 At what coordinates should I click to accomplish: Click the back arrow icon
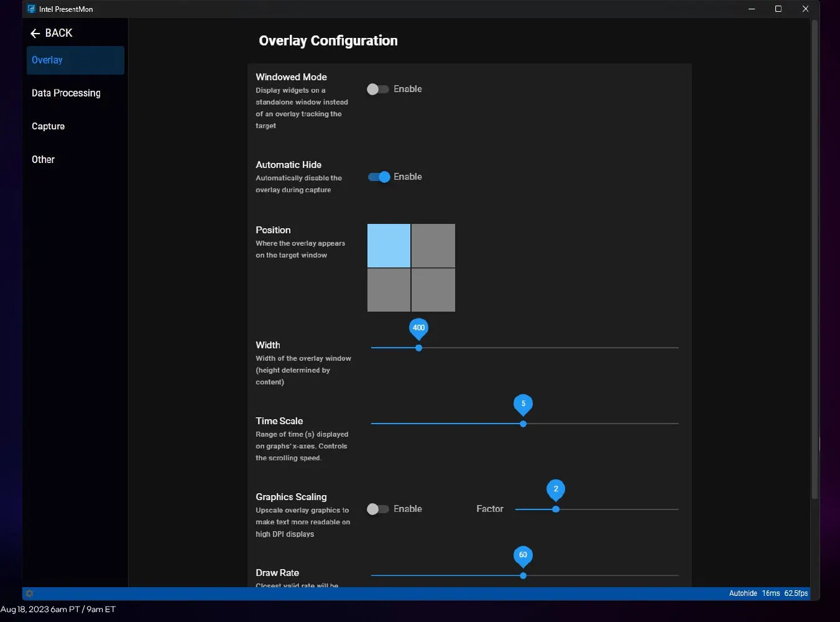tap(35, 34)
